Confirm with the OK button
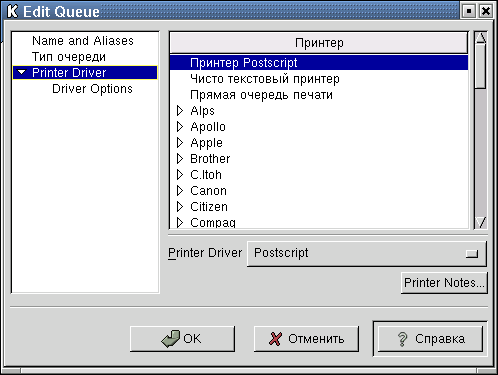Viewport: 498px width, 375px height. [182, 339]
